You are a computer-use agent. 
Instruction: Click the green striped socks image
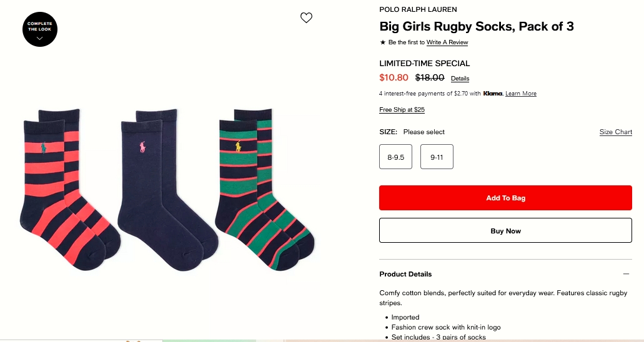pos(262,187)
